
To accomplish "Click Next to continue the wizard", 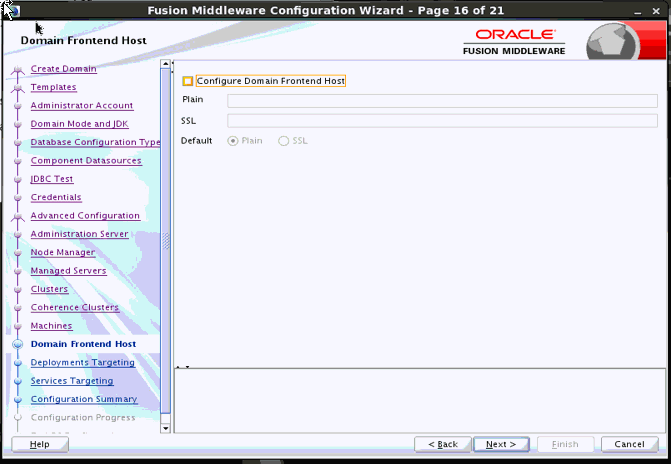I will click(x=501, y=445).
